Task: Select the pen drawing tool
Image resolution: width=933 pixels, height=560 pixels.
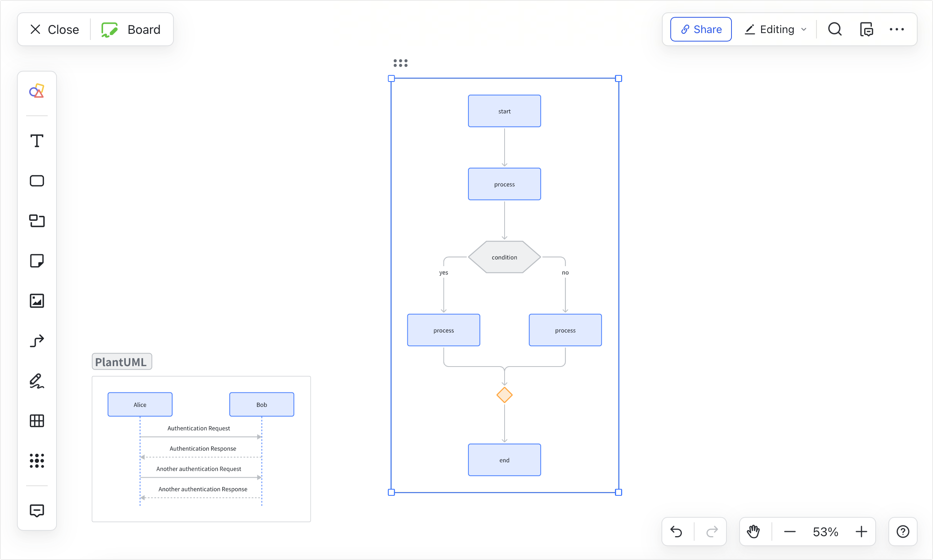Action: (37, 381)
